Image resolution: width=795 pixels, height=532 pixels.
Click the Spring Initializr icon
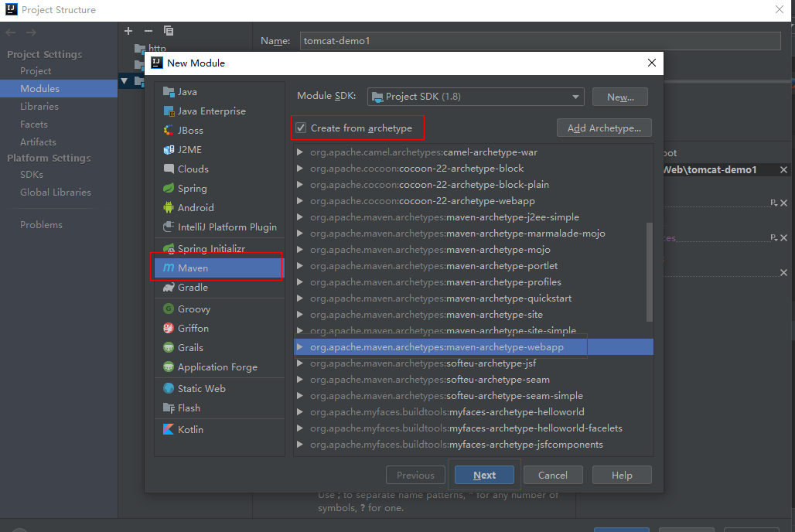point(169,249)
